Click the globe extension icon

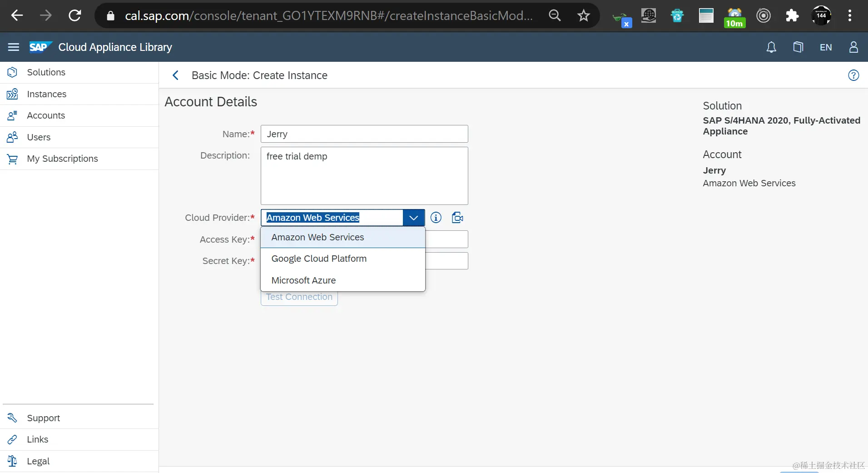[648, 15]
